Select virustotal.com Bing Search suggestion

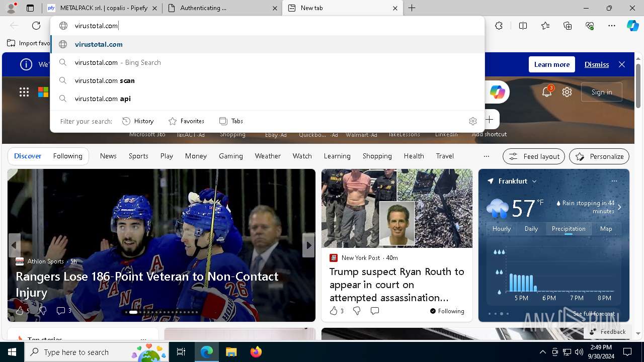pyautogui.click(x=268, y=62)
